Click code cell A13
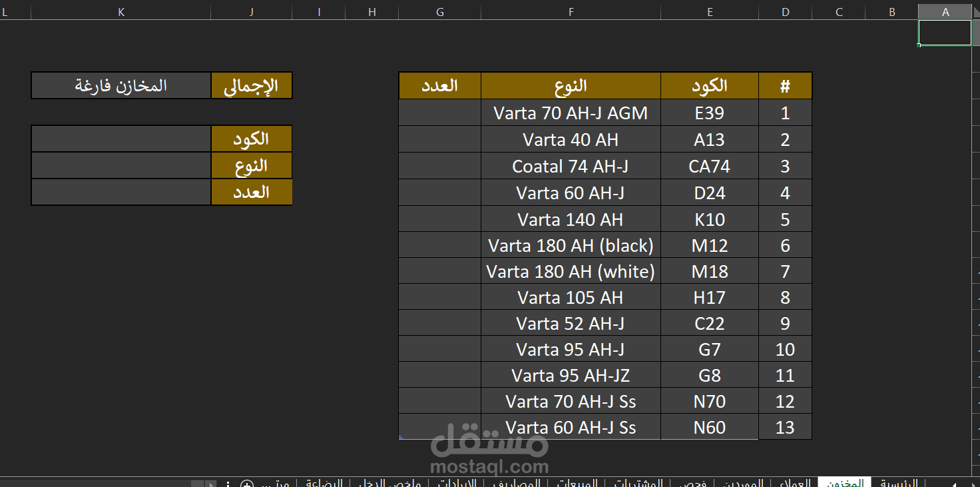Viewport: 980px width, 487px height. 710,139
